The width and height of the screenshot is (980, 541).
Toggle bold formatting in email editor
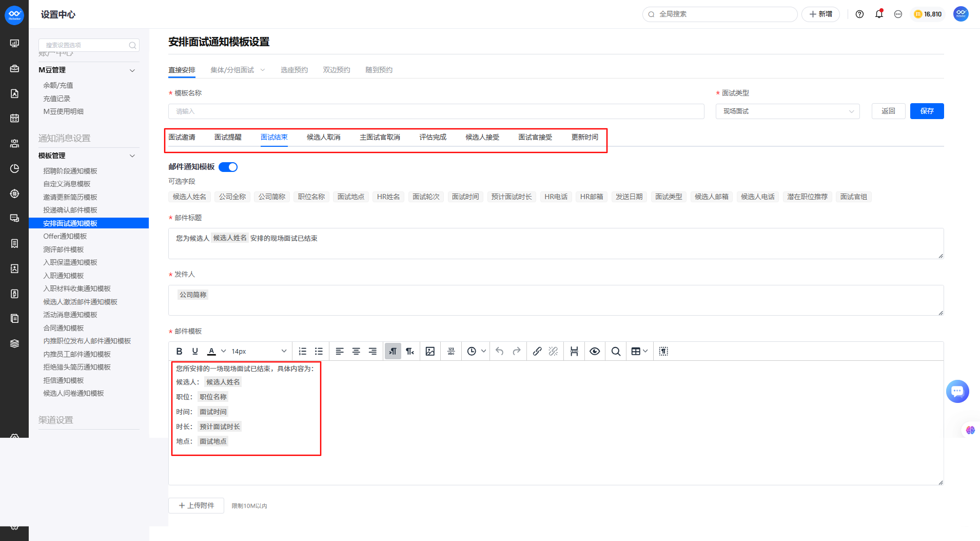click(179, 352)
